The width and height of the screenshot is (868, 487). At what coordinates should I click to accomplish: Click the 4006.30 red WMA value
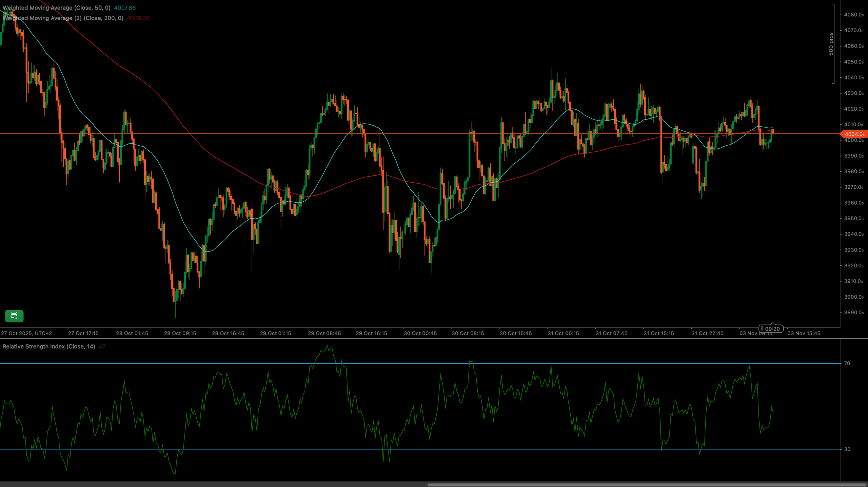(x=138, y=18)
